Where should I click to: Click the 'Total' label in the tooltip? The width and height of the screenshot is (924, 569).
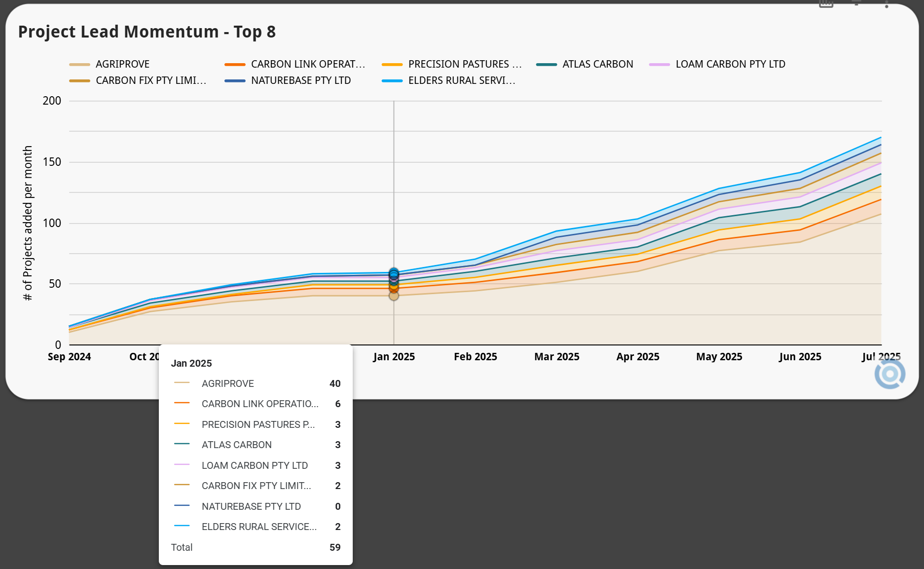point(182,547)
